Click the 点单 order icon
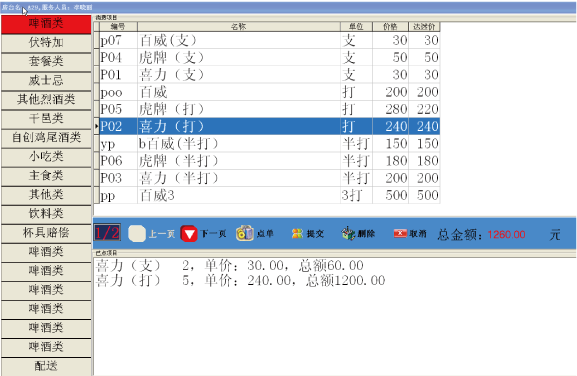This screenshot has height=376, width=577. pos(245,233)
